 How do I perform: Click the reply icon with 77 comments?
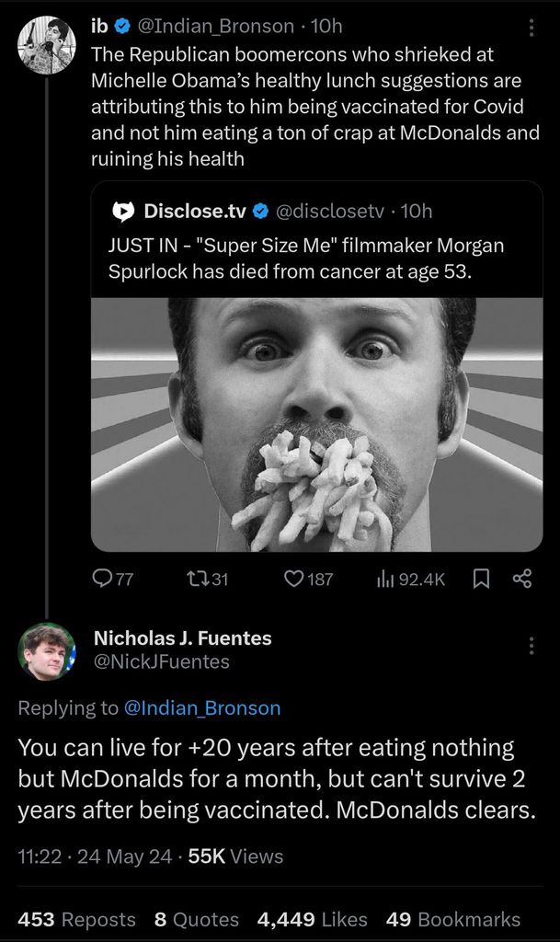pos(102,579)
